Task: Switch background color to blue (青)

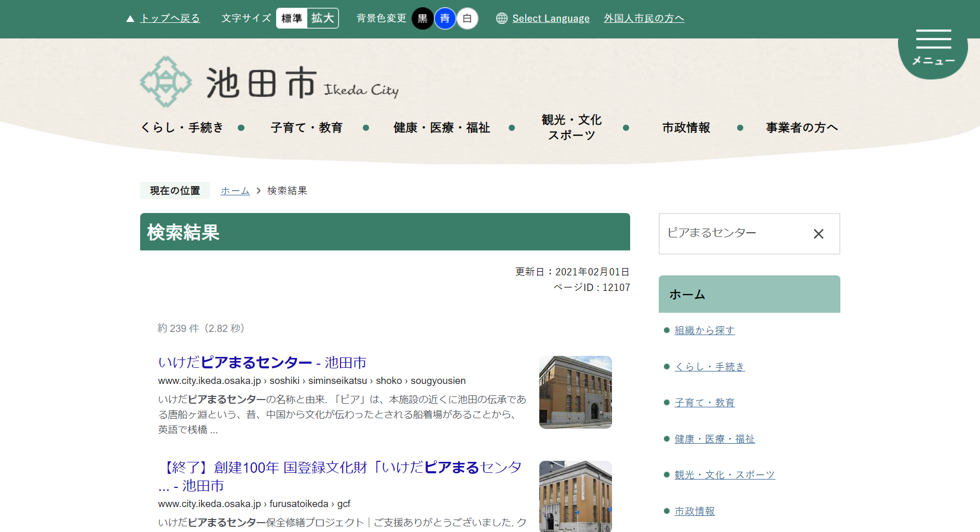Action: coord(445,19)
